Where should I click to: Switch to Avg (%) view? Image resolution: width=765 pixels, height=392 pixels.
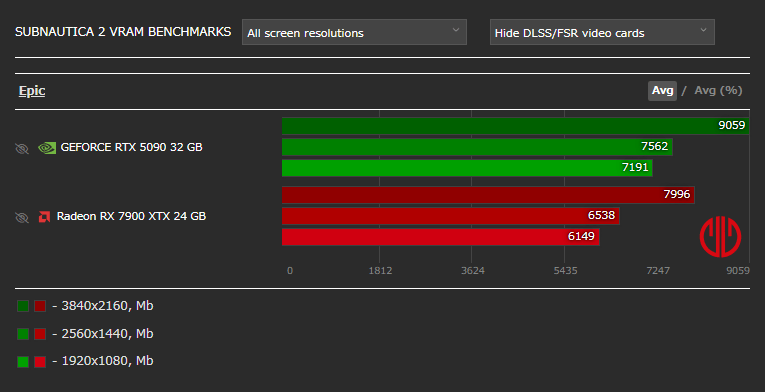pyautogui.click(x=718, y=91)
